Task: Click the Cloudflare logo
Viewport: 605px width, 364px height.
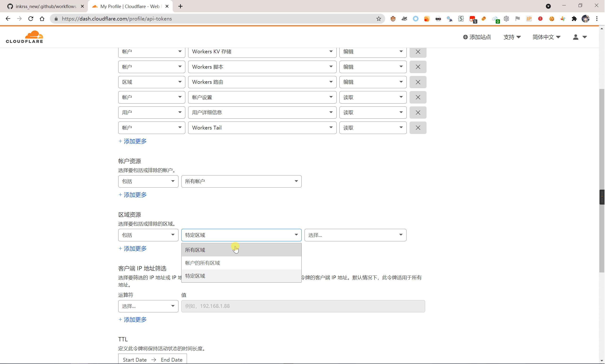Action: [25, 37]
